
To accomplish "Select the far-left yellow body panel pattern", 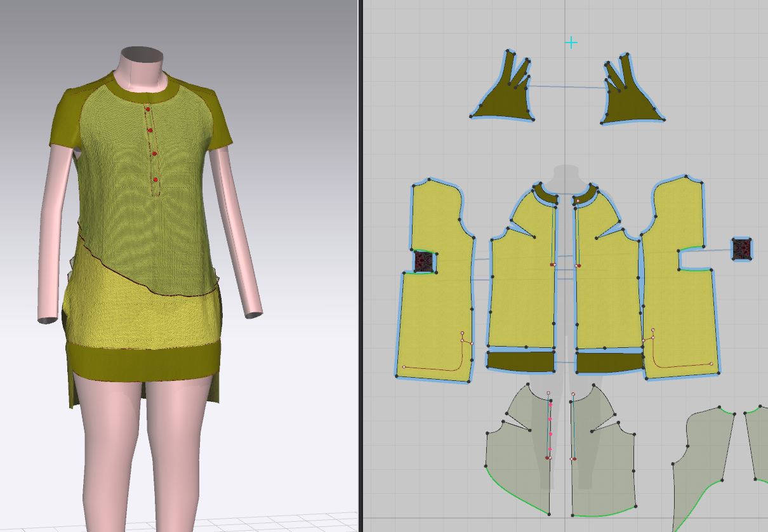I will coord(438,317).
